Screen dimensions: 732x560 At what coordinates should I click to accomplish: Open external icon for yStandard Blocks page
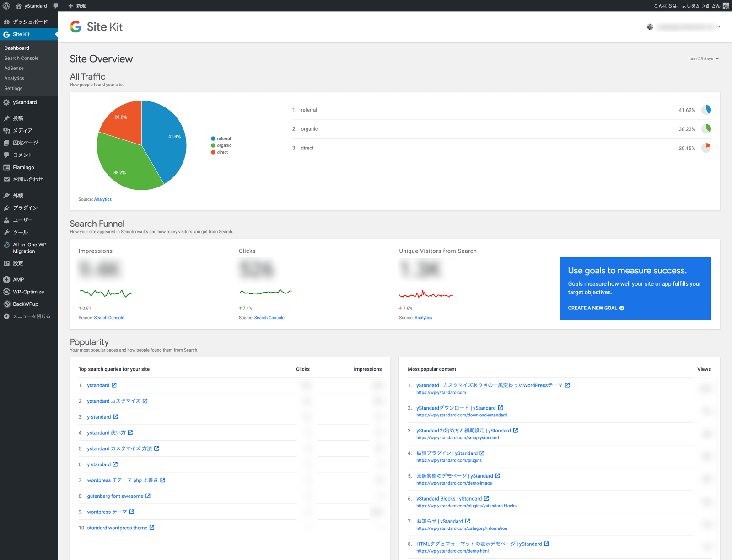click(x=486, y=498)
